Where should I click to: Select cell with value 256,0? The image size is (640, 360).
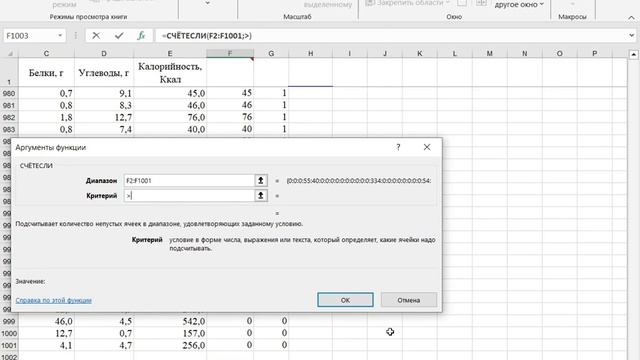[x=170, y=345]
